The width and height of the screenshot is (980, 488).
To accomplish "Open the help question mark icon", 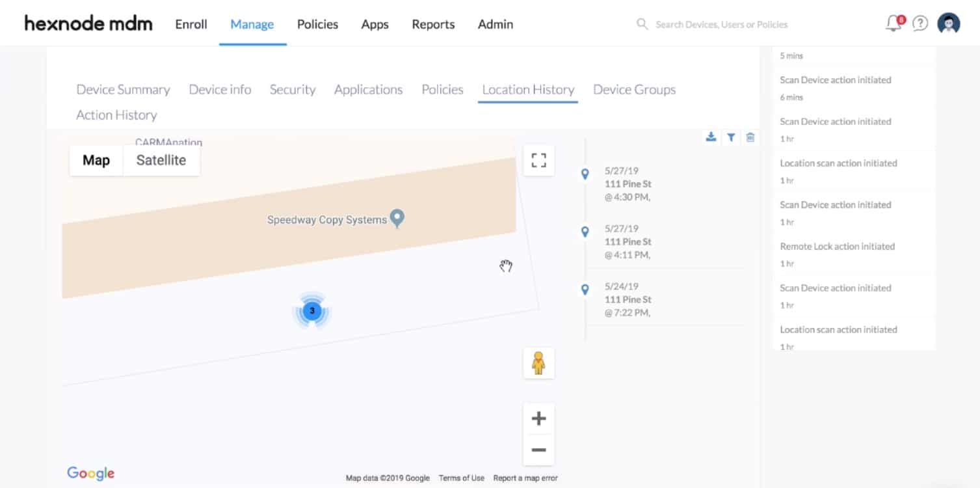I will click(920, 24).
